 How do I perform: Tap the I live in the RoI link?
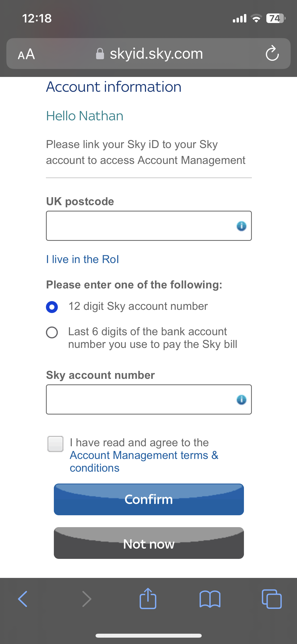(x=82, y=259)
